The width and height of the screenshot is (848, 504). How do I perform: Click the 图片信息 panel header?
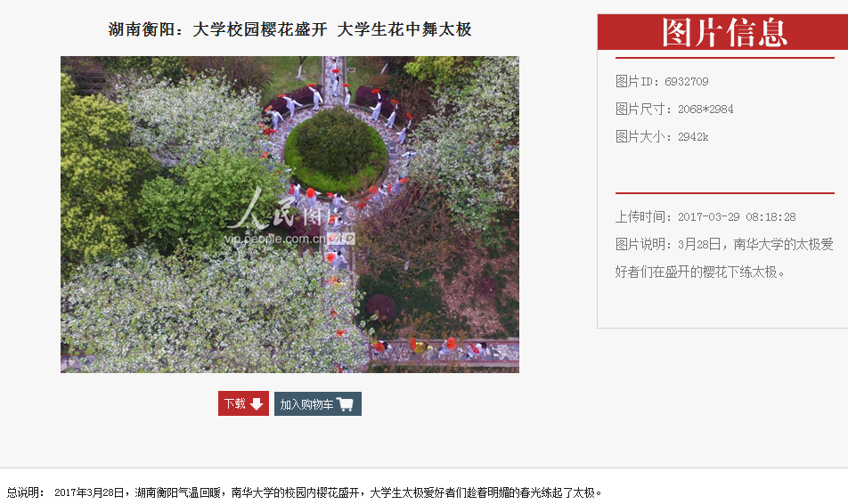click(723, 32)
